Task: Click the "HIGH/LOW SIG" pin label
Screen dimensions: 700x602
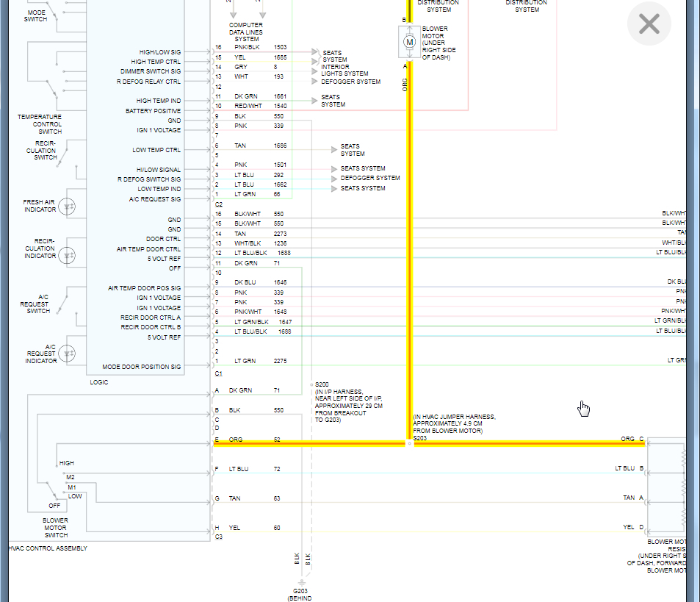Action: 160,52
